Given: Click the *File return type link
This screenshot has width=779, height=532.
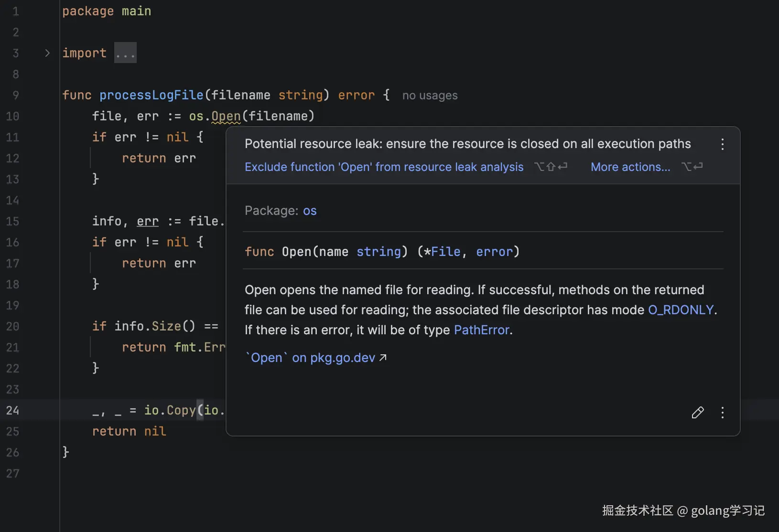Looking at the screenshot, I should coord(445,252).
